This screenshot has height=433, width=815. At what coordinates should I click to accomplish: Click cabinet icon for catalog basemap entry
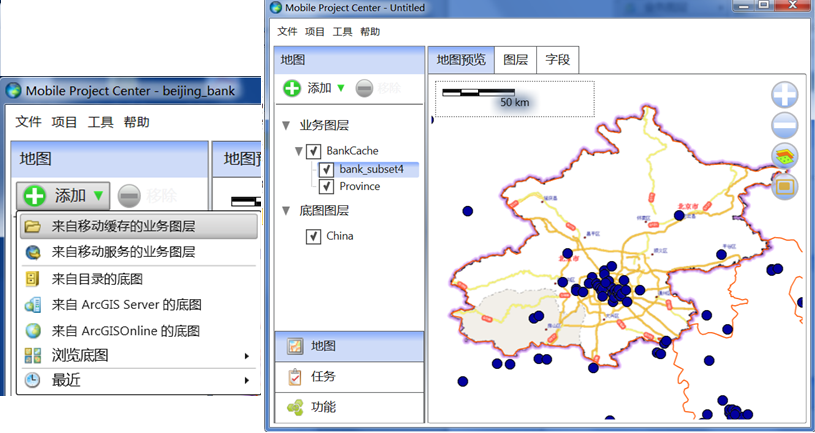(33, 279)
